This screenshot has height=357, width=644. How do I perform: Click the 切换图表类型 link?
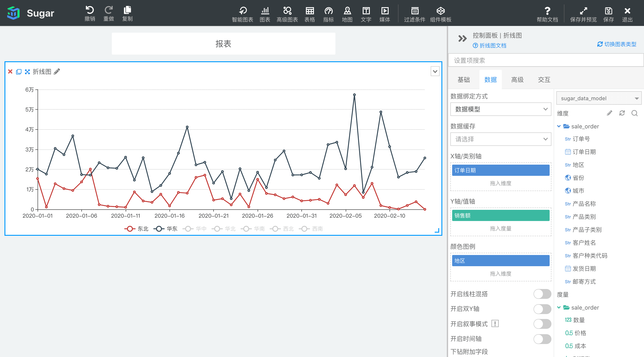point(616,44)
